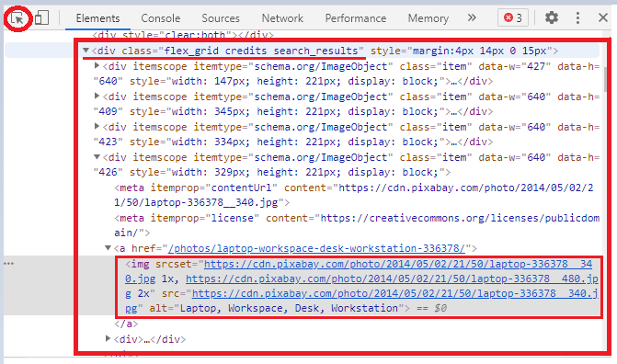The image size is (617, 364).
Task: Open the Network tab
Action: [x=282, y=18]
